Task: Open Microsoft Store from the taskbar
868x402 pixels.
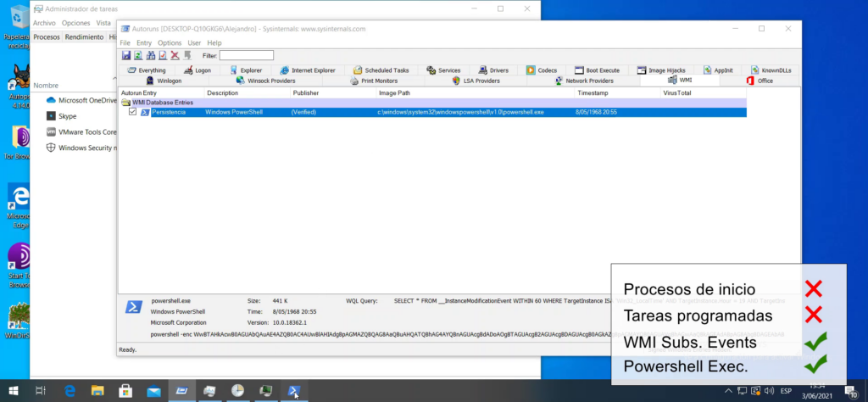Action: coord(125,391)
